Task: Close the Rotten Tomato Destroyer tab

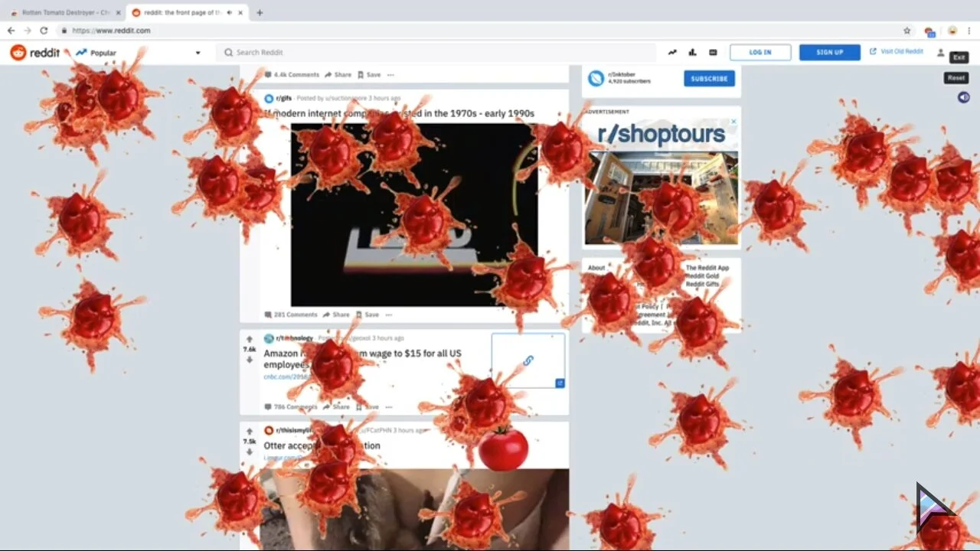Action: click(118, 12)
